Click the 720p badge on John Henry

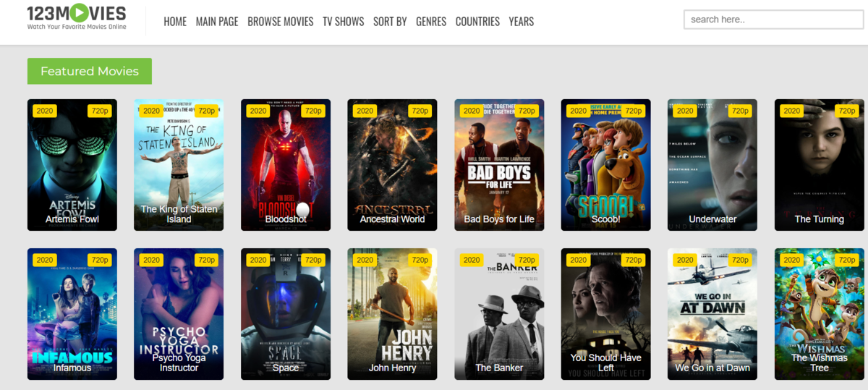pyautogui.click(x=420, y=260)
